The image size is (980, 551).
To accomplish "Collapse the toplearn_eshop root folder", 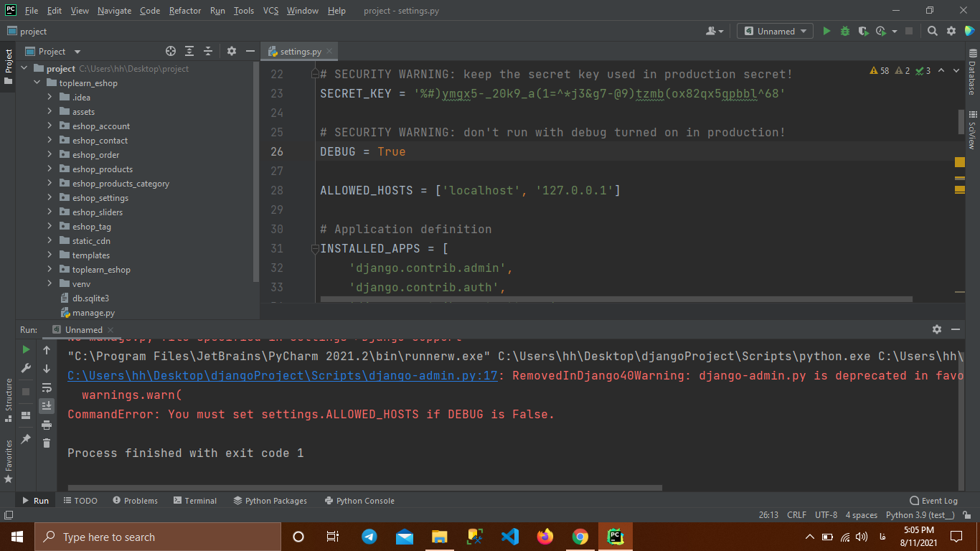I will pyautogui.click(x=38, y=83).
